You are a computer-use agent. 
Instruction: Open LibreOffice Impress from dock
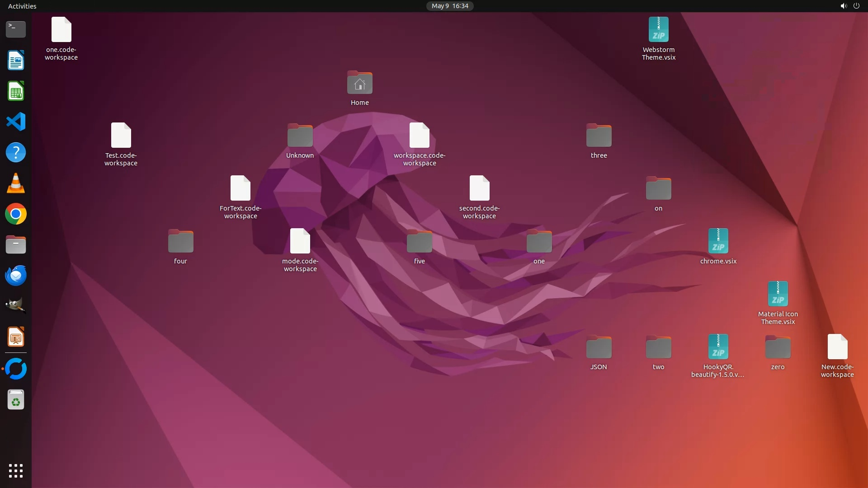pos(16,337)
